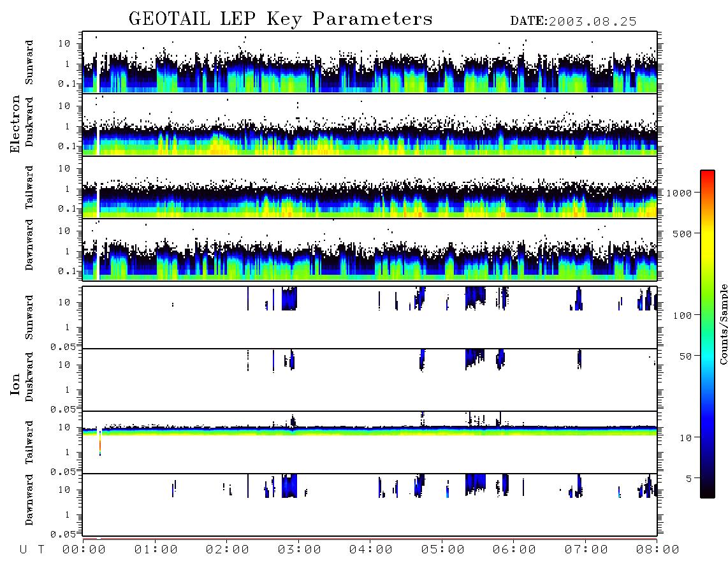Select the Electron "Sunward" axis label
728x561 pixels.
click(29, 62)
